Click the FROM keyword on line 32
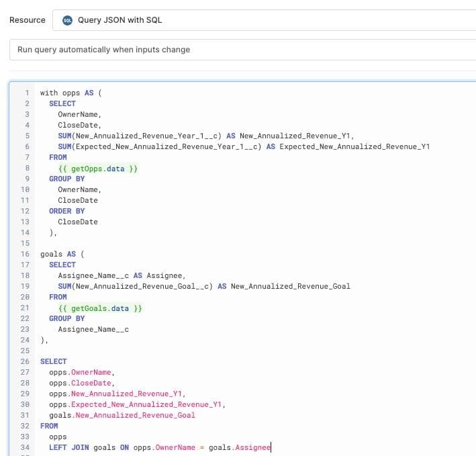Viewport: 476px width, 456px height. tap(49, 426)
